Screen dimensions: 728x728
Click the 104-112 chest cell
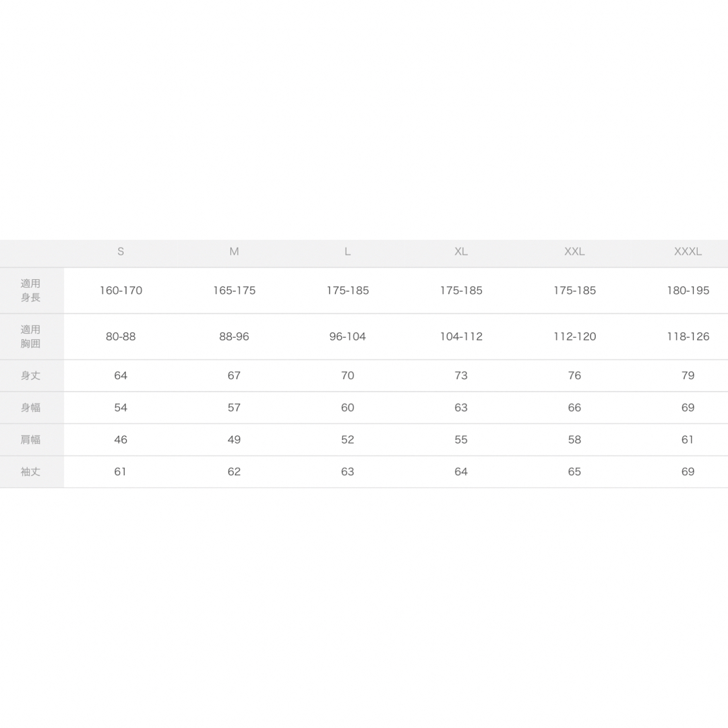[461, 336]
